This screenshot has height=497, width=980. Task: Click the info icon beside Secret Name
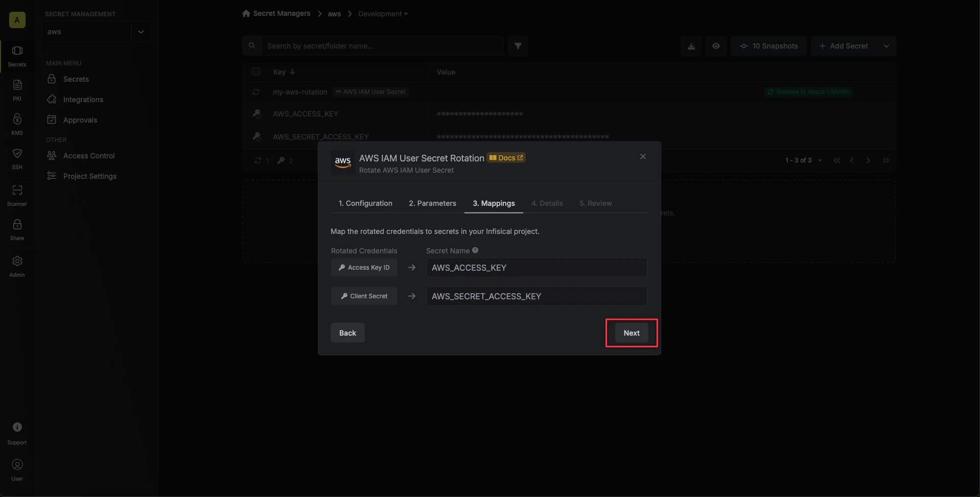[475, 250]
